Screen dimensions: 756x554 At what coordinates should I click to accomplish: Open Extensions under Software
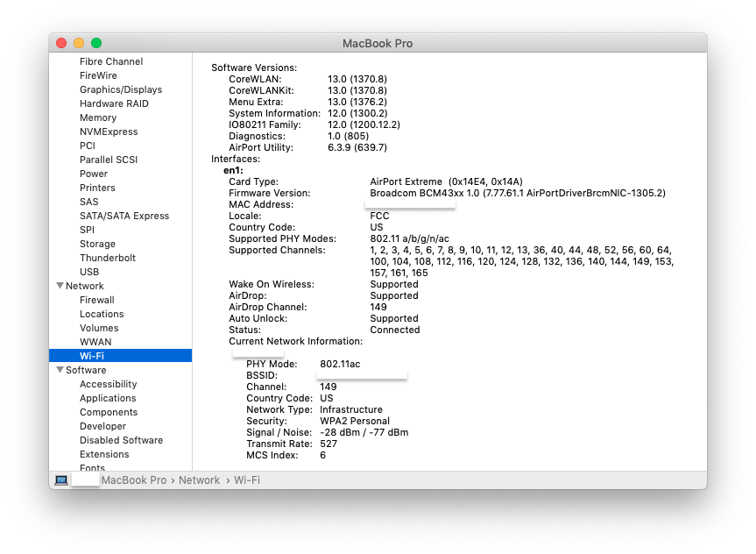(x=104, y=453)
